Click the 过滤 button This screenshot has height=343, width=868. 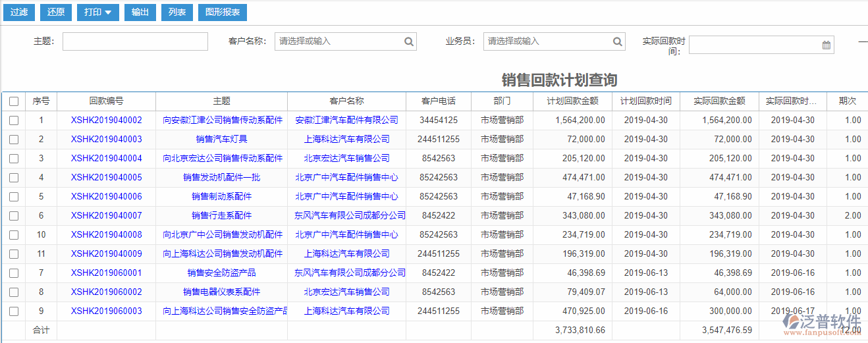19,13
